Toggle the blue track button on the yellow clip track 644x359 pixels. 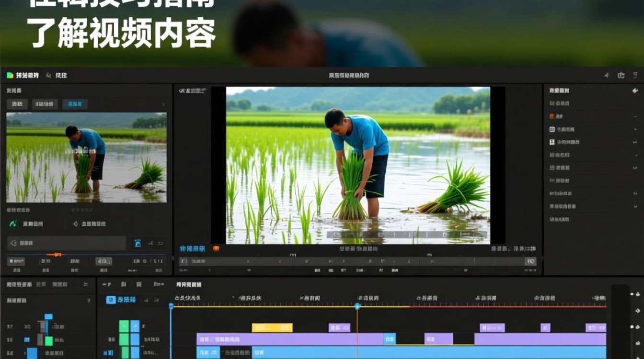[x=135, y=326]
